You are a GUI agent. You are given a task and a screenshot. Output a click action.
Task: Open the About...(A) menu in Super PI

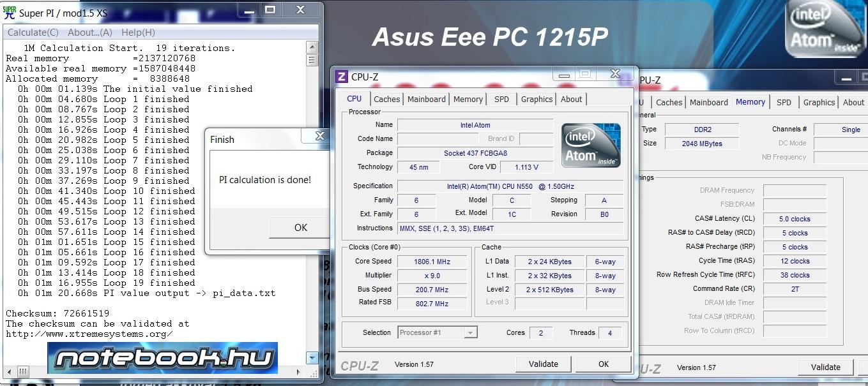[x=90, y=33]
